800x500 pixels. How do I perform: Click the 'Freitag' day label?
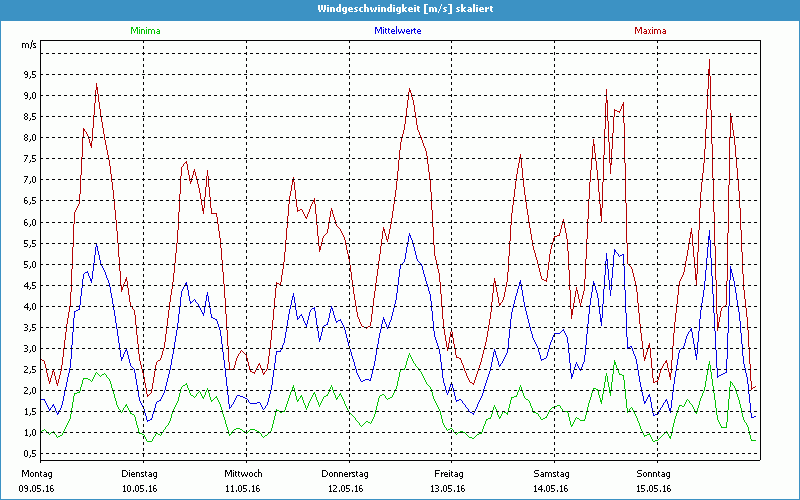coord(449,474)
